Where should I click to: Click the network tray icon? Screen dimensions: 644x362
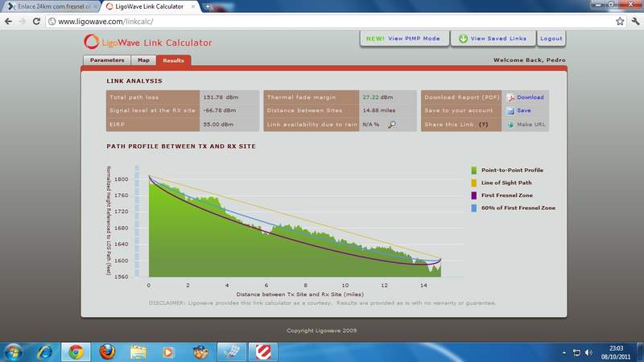[576, 352]
